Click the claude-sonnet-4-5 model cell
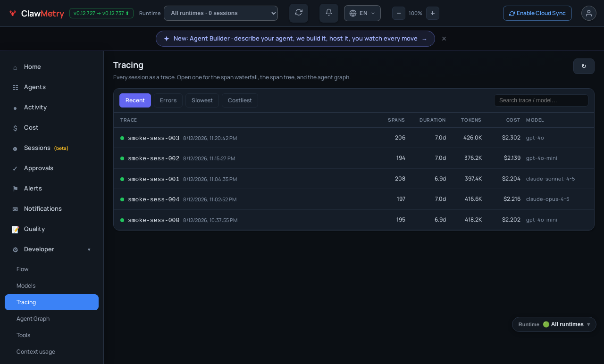604x364 pixels. point(550,179)
